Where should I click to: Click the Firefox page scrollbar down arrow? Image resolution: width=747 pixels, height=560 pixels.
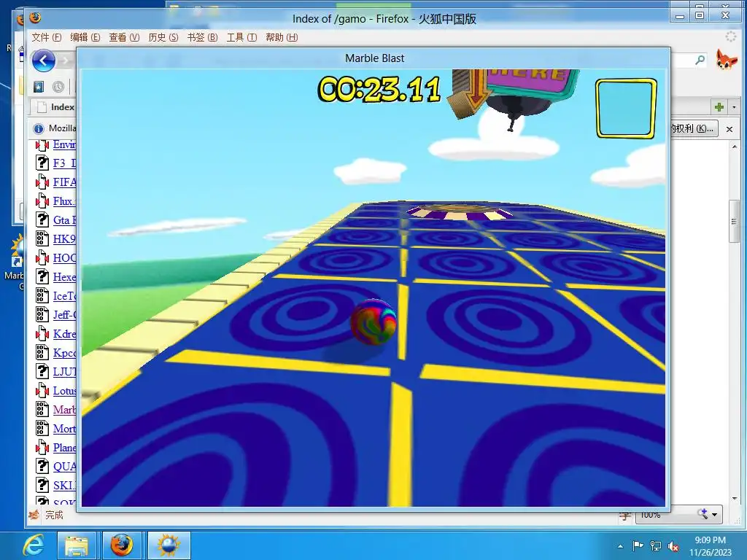click(x=734, y=498)
